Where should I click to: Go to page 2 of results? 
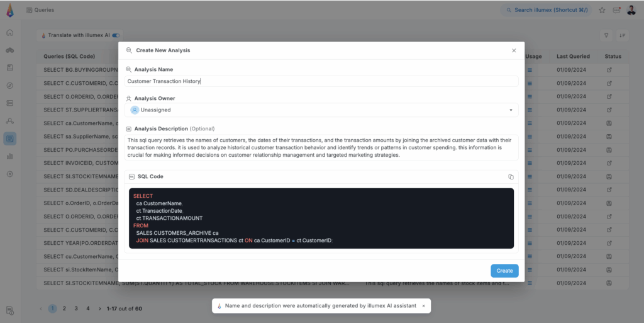64,309
